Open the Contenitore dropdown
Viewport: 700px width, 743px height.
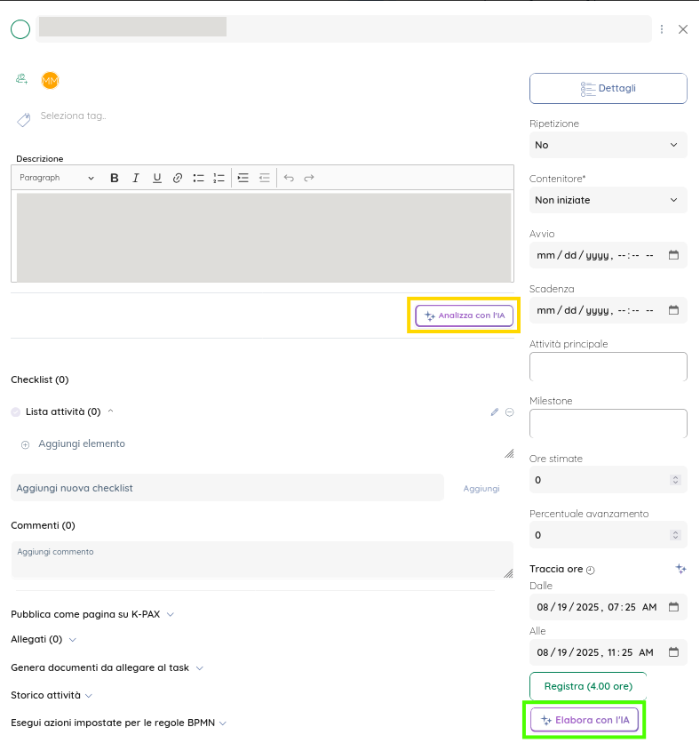(x=608, y=200)
